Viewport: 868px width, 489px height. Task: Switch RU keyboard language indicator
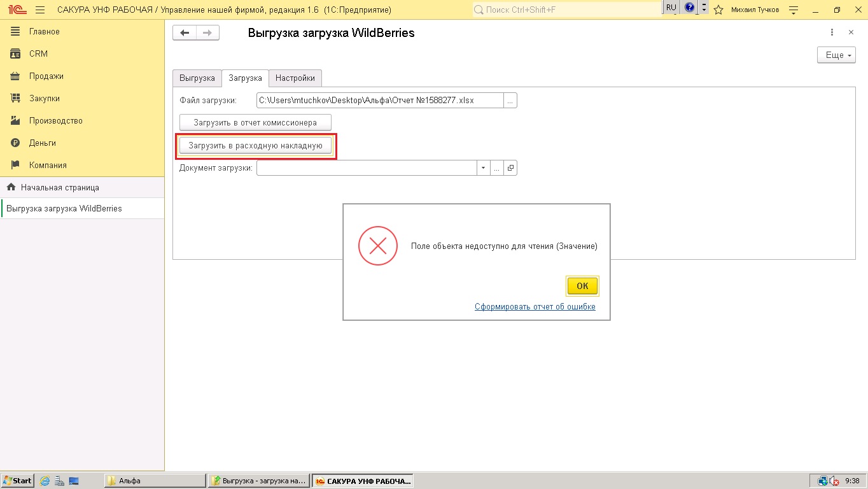click(x=671, y=8)
